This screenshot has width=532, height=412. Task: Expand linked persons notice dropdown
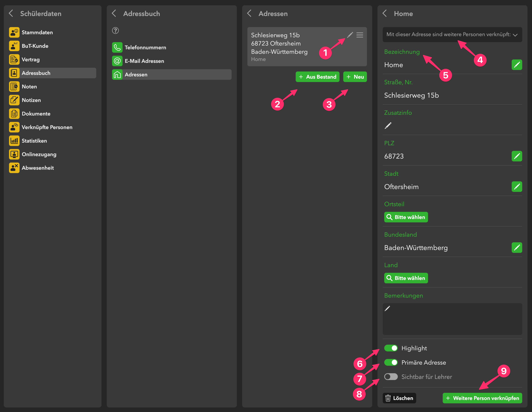tap(515, 35)
